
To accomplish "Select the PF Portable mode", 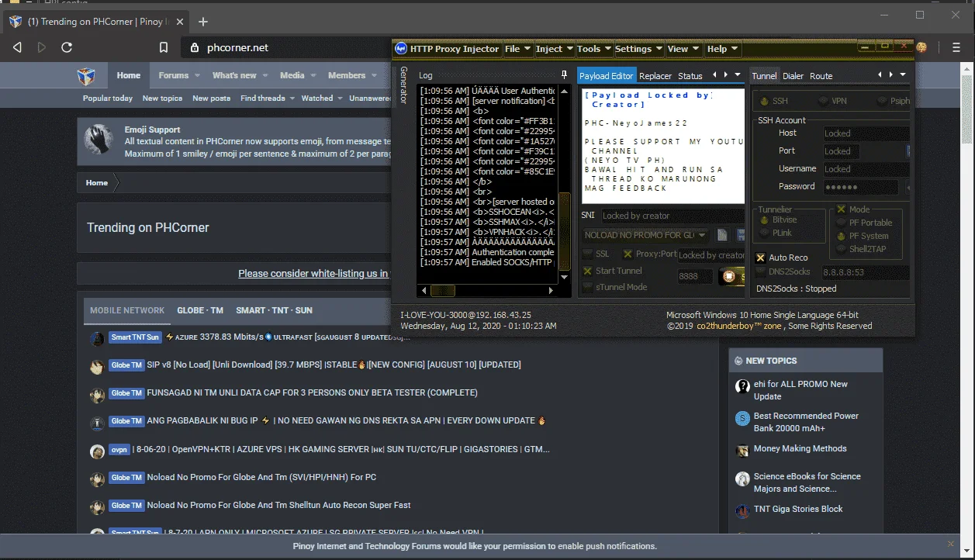I will tap(842, 223).
